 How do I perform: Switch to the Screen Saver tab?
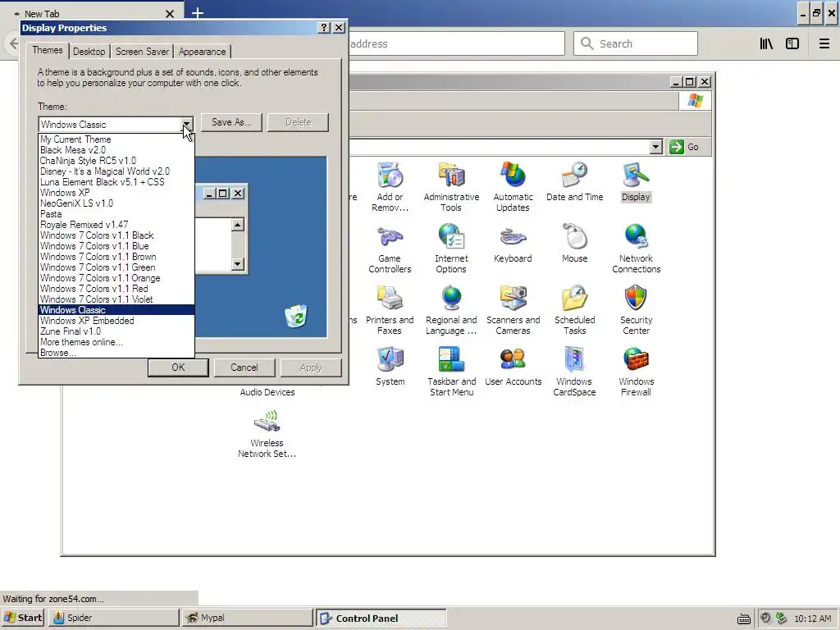tap(142, 52)
